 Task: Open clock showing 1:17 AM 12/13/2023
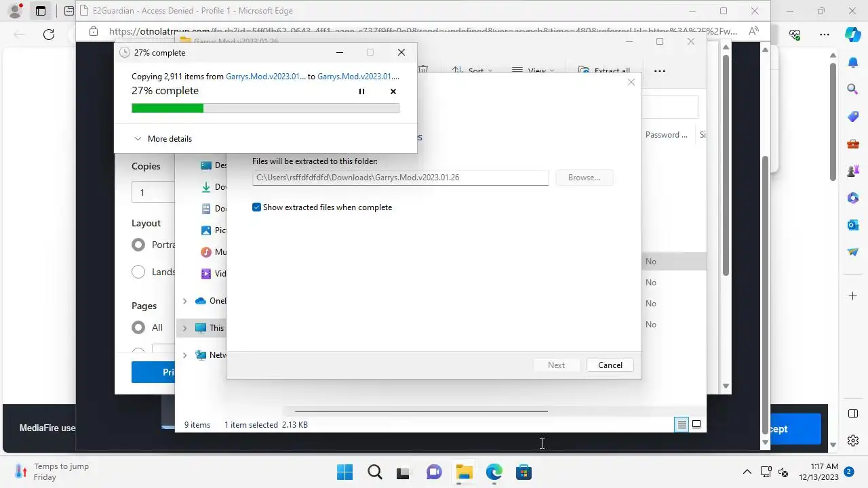[820, 472]
